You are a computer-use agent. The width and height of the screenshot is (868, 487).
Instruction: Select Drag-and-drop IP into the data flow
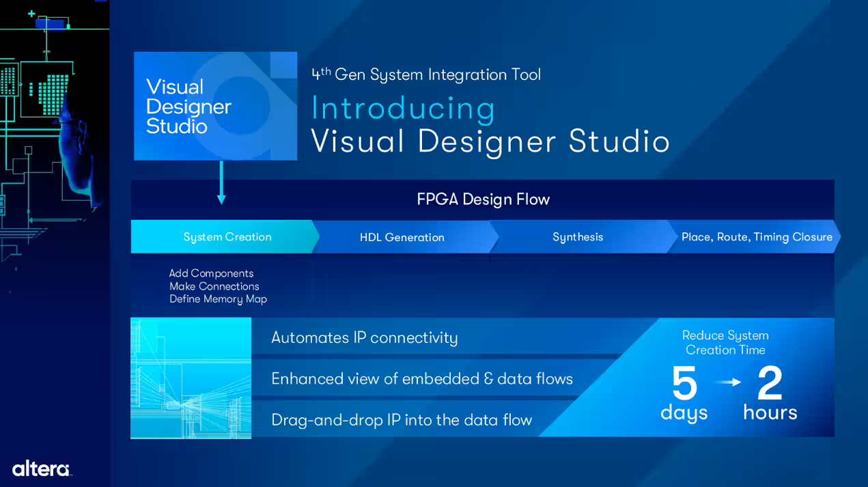click(401, 420)
